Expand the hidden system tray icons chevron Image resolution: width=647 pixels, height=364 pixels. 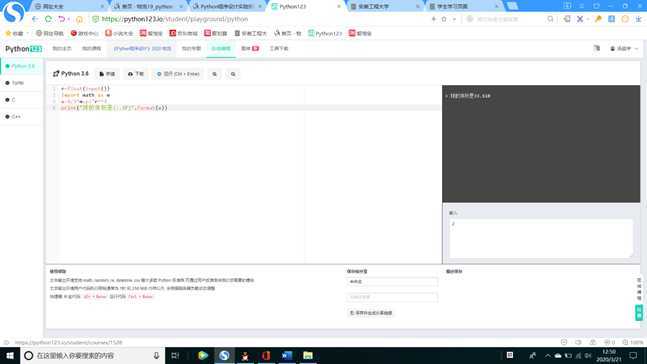548,356
